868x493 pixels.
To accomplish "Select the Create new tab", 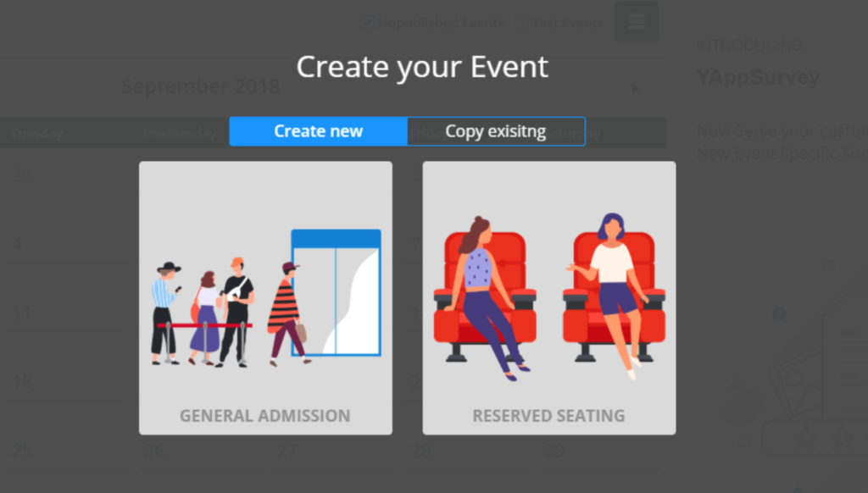I will [x=318, y=131].
